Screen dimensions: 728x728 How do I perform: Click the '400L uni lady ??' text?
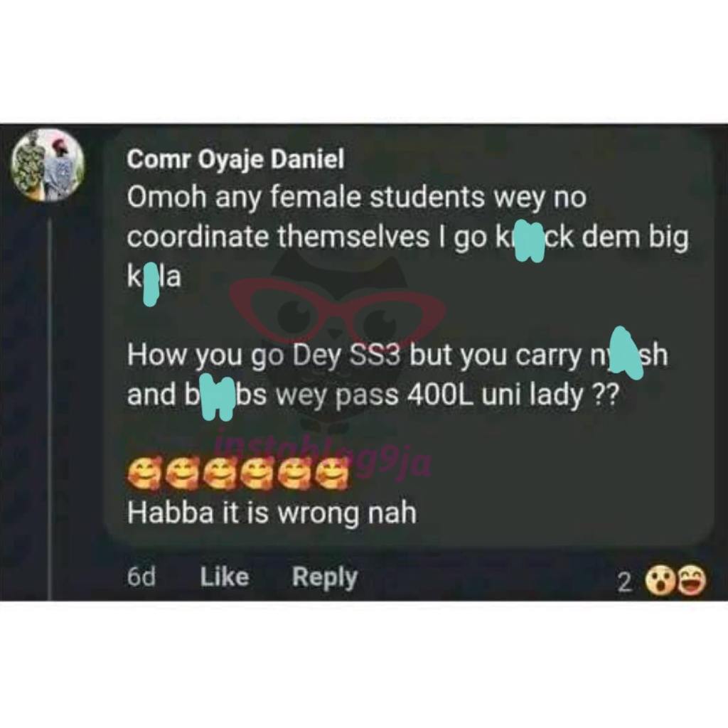pyautogui.click(x=513, y=395)
